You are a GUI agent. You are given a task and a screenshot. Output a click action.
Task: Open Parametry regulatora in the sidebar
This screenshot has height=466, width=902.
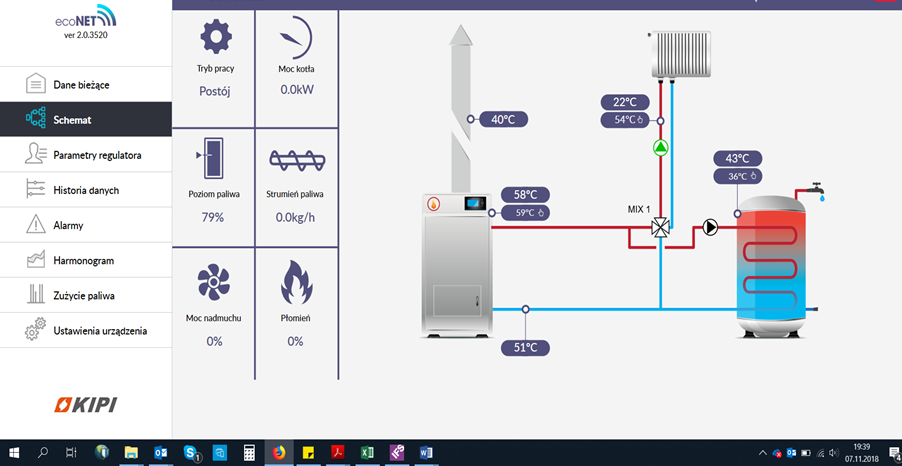97,155
